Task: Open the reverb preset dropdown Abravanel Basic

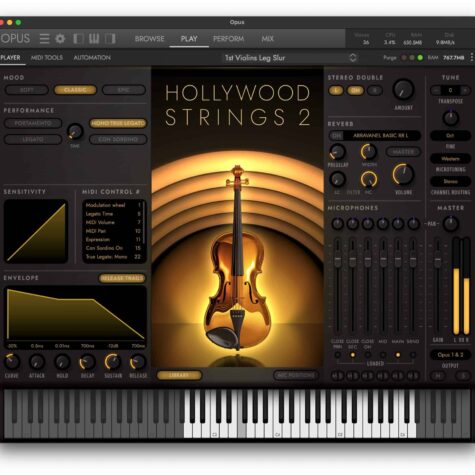Action: pyautogui.click(x=382, y=135)
